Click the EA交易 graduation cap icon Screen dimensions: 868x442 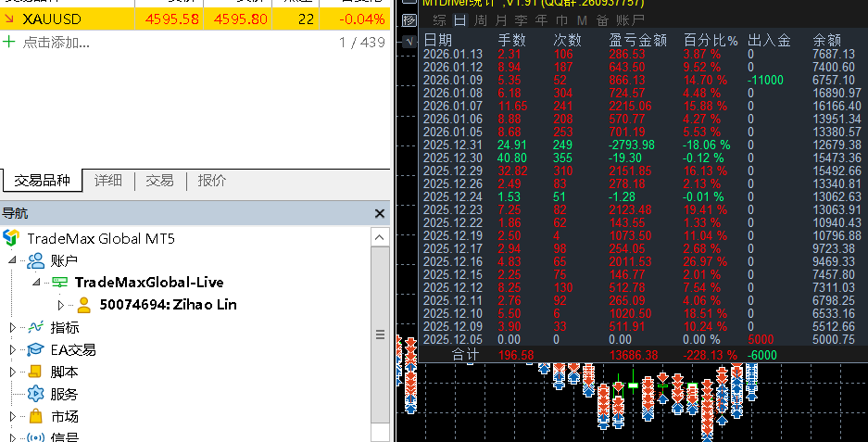35,349
